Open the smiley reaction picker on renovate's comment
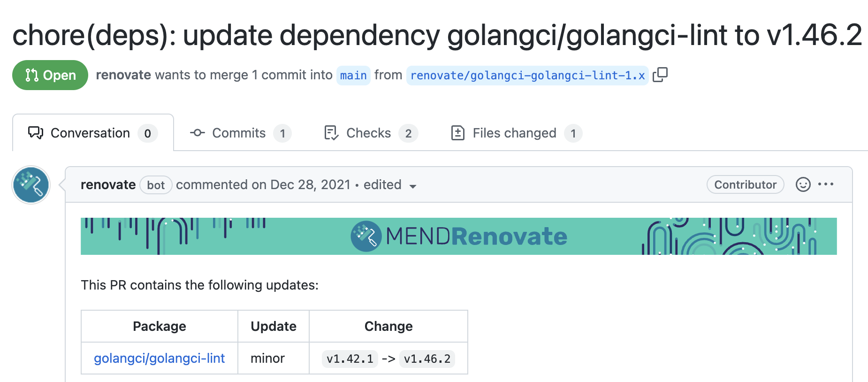The height and width of the screenshot is (382, 868). click(x=803, y=184)
